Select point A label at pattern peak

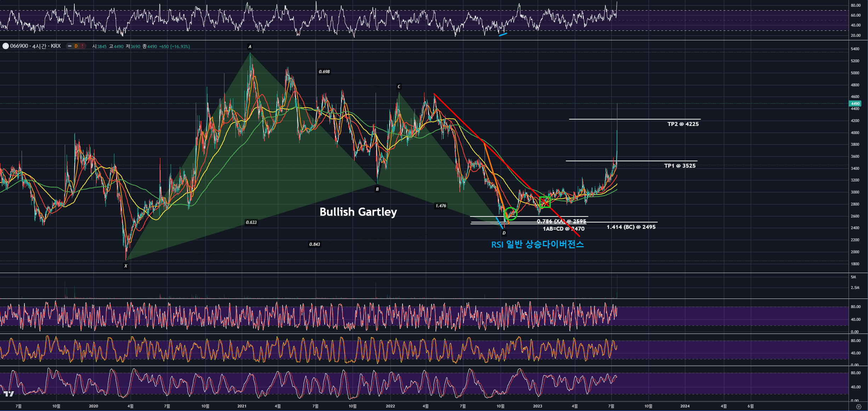click(x=250, y=47)
